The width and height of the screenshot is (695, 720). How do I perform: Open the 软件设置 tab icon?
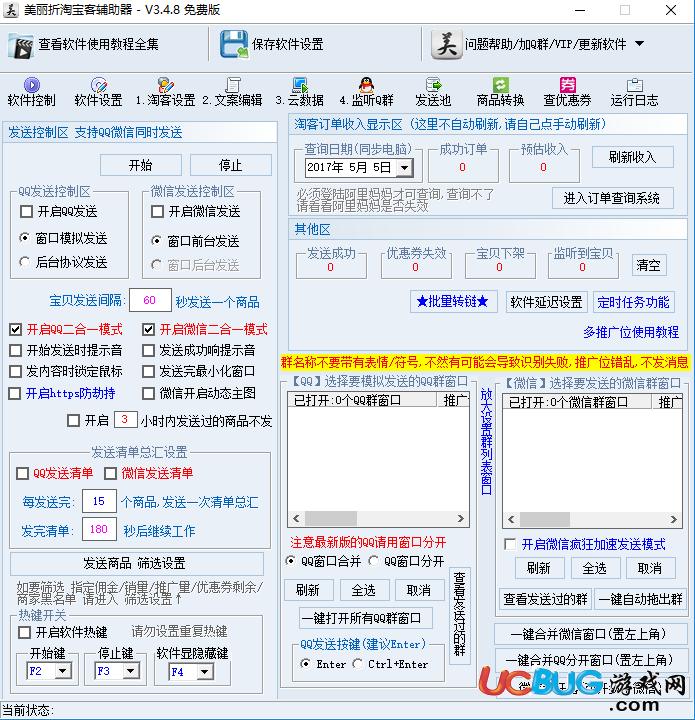[x=99, y=85]
